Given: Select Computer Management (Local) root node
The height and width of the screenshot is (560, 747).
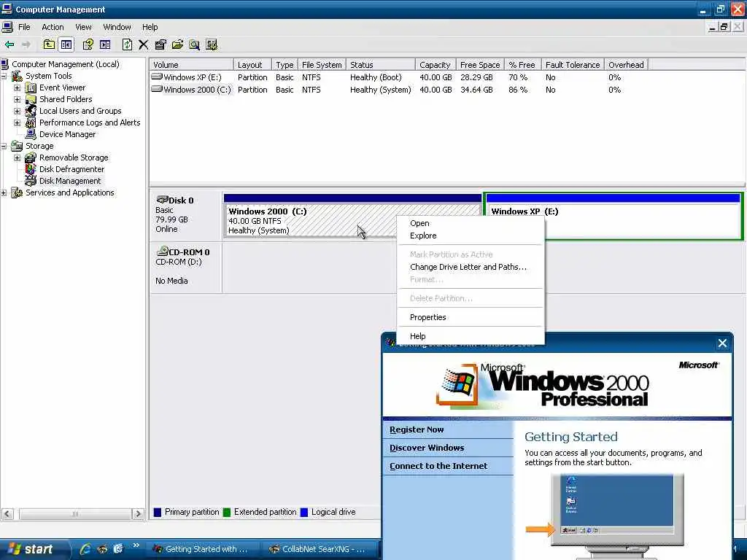Looking at the screenshot, I should (65, 64).
